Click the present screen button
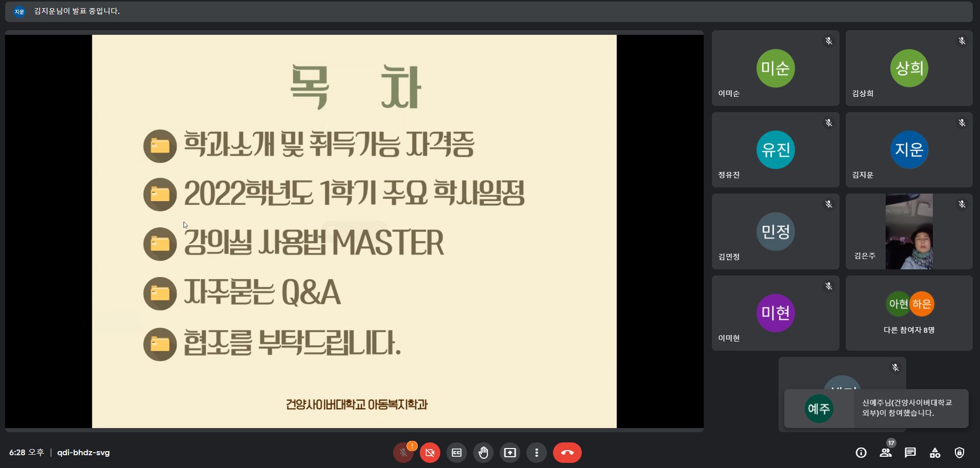The image size is (980, 468). pyautogui.click(x=510, y=453)
